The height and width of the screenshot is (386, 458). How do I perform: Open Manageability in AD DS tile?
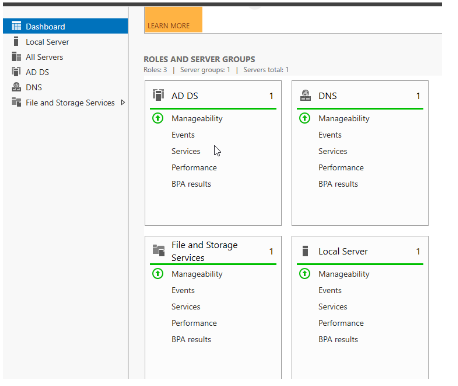click(x=197, y=119)
